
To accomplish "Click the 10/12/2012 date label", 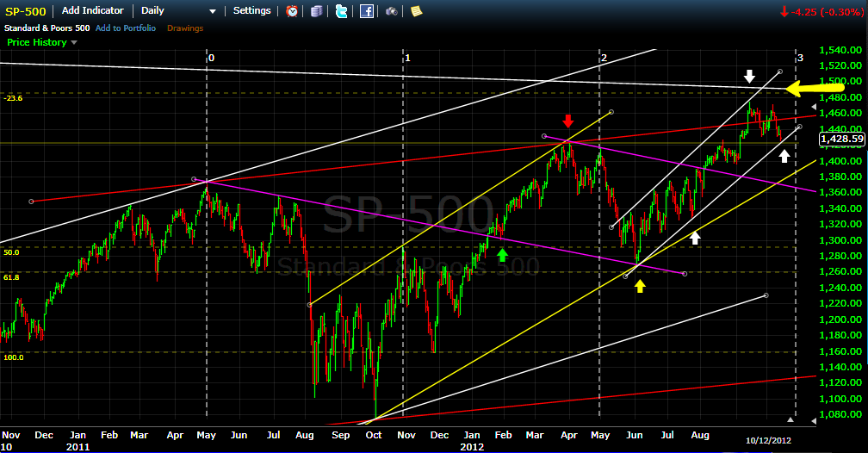I will click(x=768, y=441).
